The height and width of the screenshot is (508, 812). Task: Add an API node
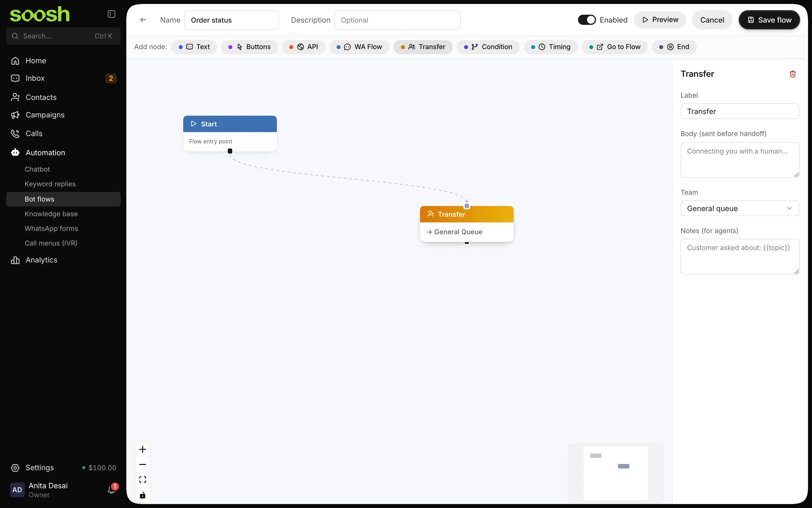pyautogui.click(x=303, y=47)
